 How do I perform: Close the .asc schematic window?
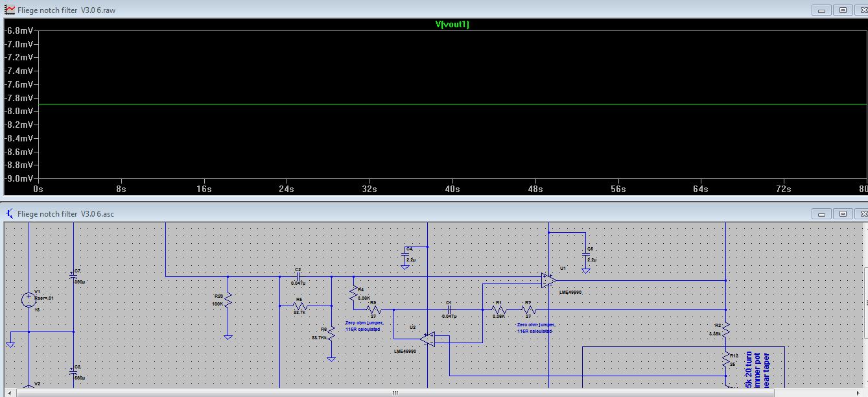click(861, 213)
